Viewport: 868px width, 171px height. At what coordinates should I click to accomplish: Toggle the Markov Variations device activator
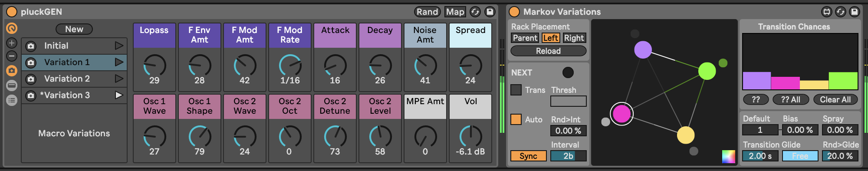514,12
